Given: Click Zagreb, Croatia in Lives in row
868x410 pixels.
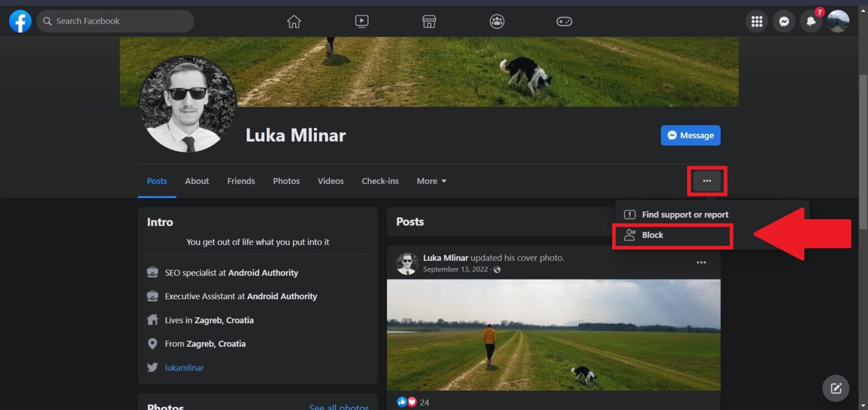Looking at the screenshot, I should 224,320.
